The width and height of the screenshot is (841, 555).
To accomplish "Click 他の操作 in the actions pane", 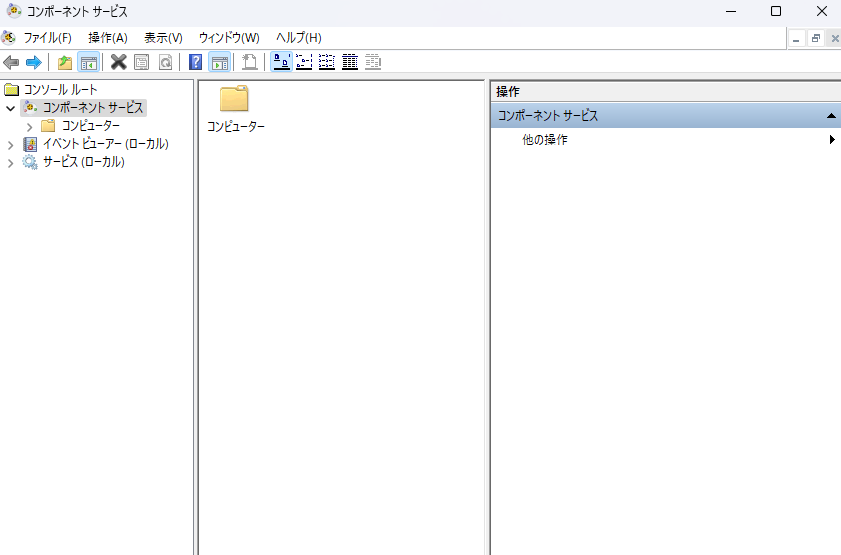I will 545,140.
